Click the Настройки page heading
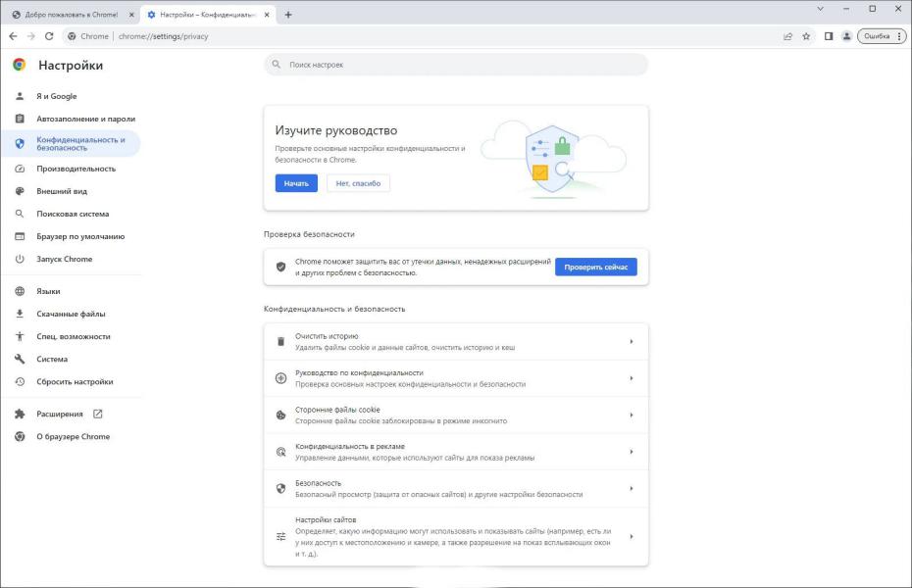Viewport: 912px width, 588px height. (71, 65)
